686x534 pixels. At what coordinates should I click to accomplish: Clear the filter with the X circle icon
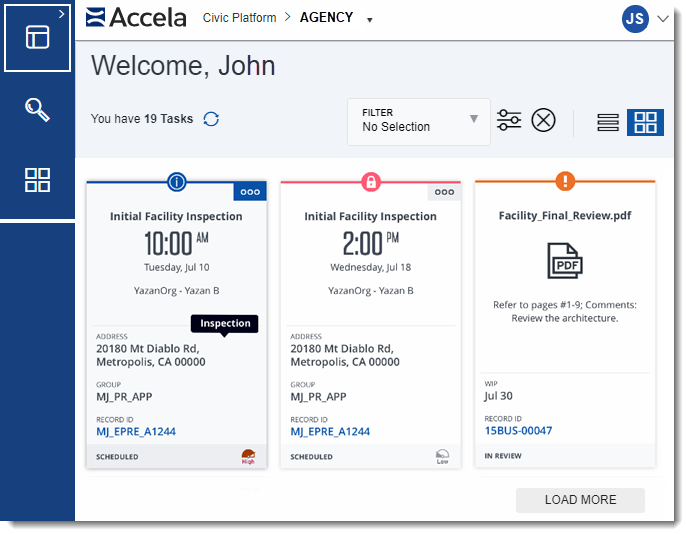[543, 121]
